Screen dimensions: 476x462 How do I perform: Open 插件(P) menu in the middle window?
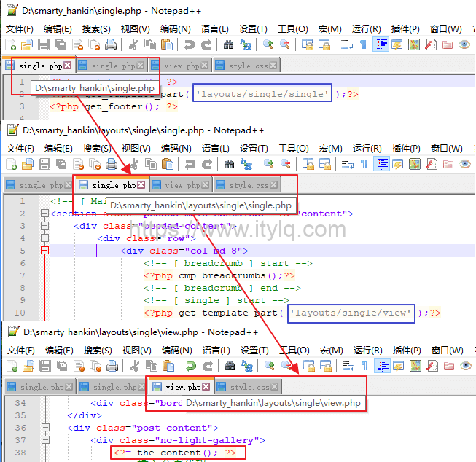(x=405, y=149)
